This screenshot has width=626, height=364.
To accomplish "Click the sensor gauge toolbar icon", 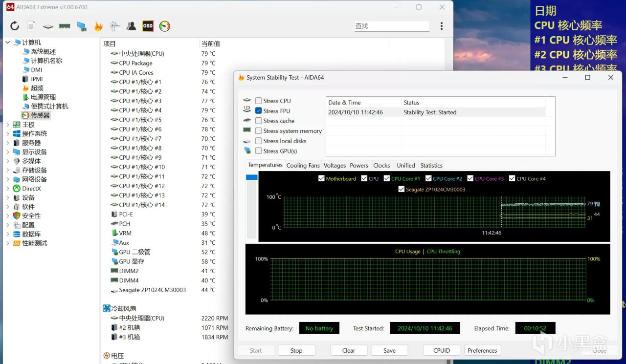I will point(165,26).
